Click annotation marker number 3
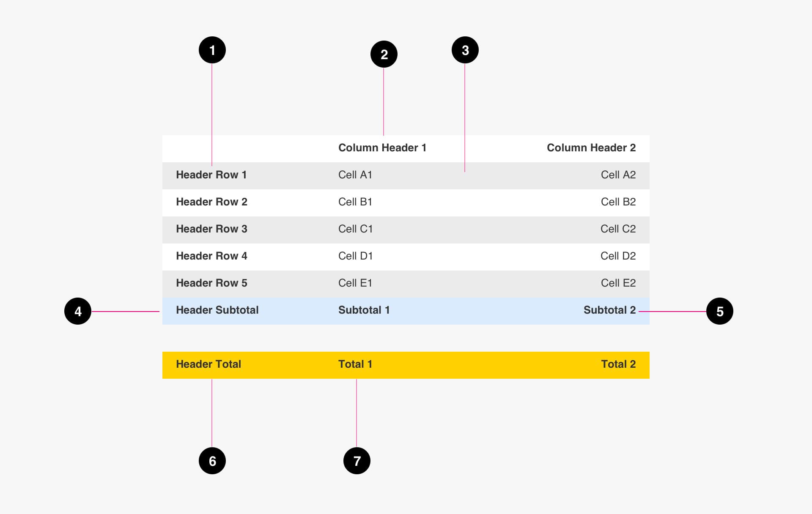The image size is (812, 514). pyautogui.click(x=465, y=50)
